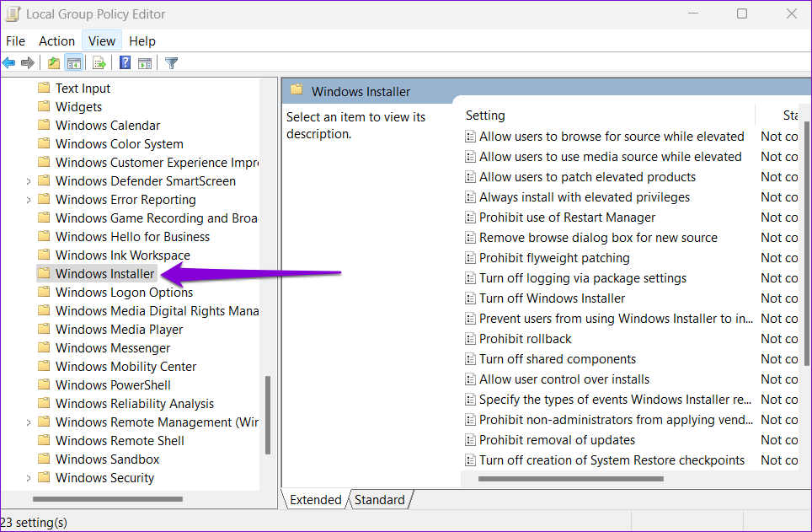Click the Forward arrow toolbar icon
The height and width of the screenshot is (532, 812).
click(x=28, y=63)
